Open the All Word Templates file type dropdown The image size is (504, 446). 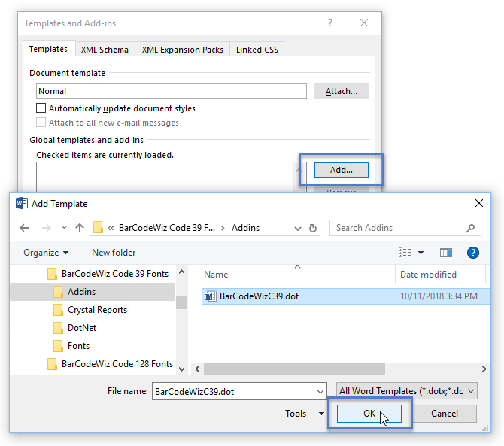pos(407,391)
